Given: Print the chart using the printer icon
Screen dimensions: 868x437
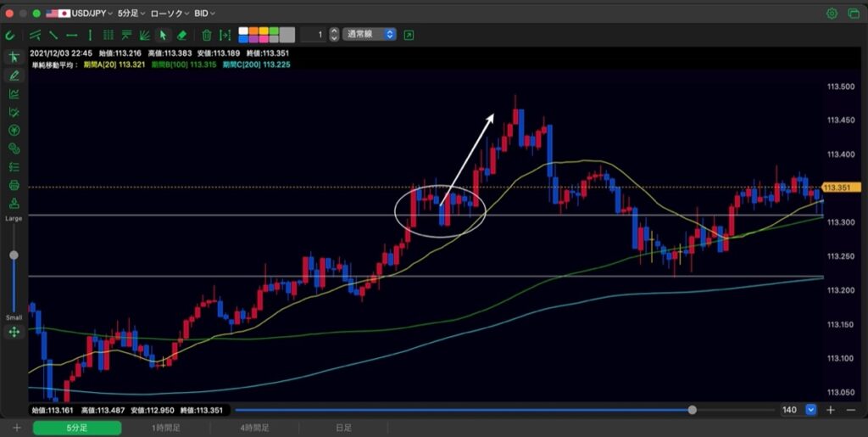Looking at the screenshot, I should click(14, 185).
